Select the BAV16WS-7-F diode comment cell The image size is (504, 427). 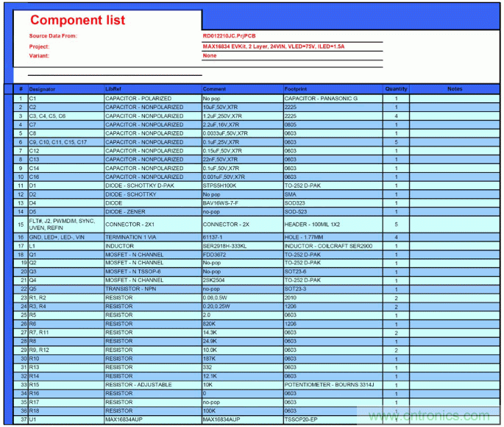pyautogui.click(x=221, y=203)
